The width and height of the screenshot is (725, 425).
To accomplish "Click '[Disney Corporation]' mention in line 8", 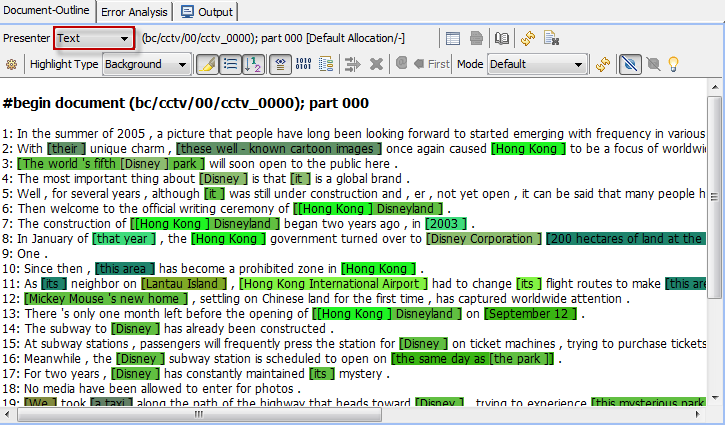I will pyautogui.click(x=483, y=239).
